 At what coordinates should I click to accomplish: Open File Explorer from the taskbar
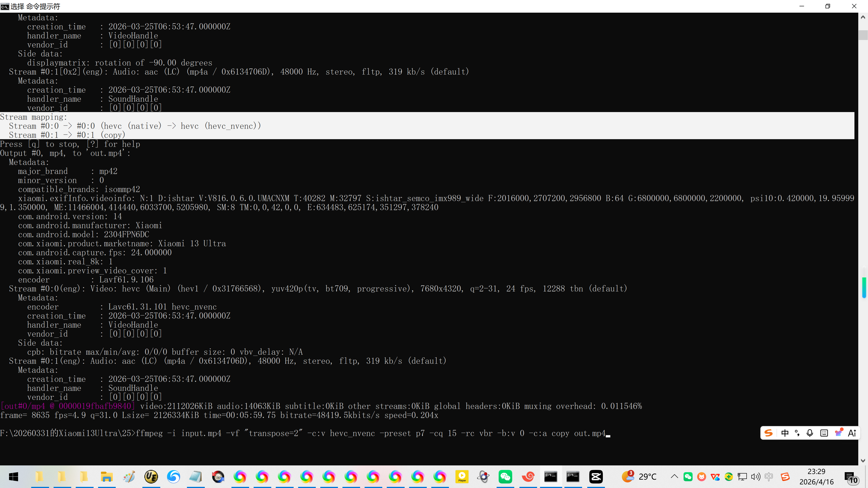click(x=106, y=476)
